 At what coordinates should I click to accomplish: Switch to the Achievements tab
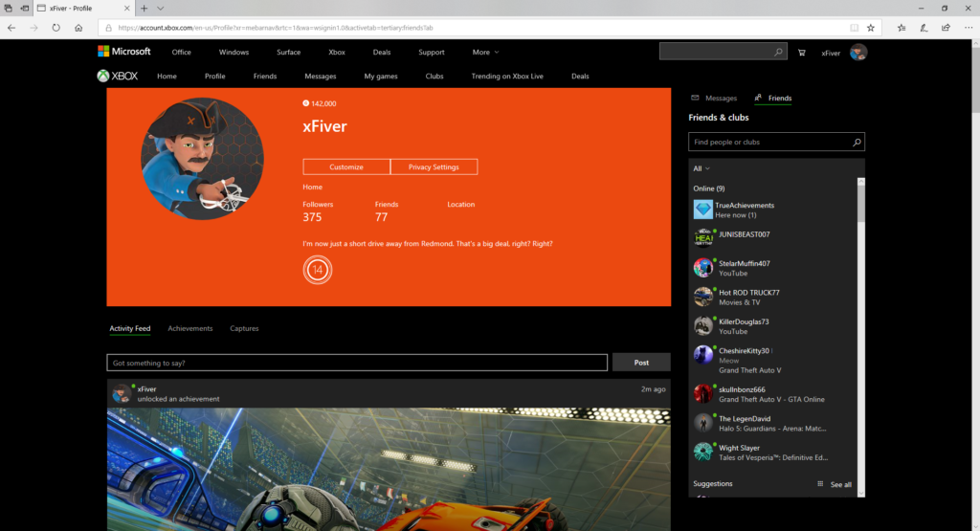[189, 328]
